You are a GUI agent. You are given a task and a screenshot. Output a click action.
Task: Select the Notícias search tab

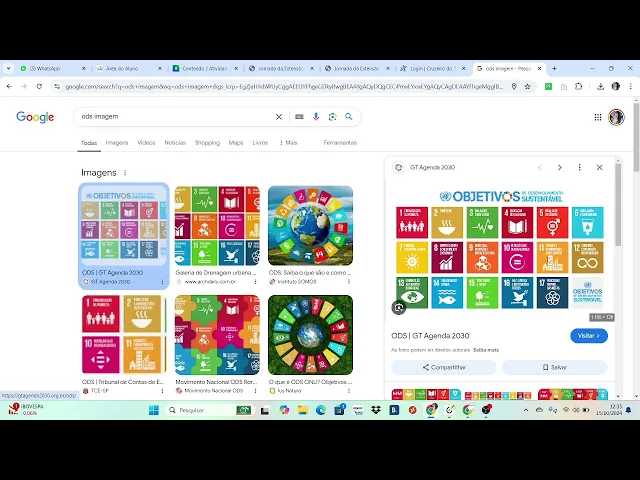point(175,142)
